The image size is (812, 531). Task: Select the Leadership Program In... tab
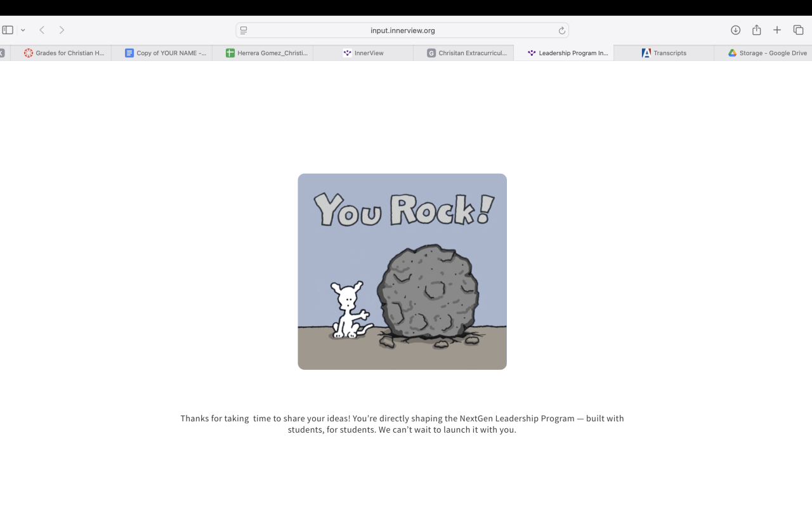click(x=564, y=53)
